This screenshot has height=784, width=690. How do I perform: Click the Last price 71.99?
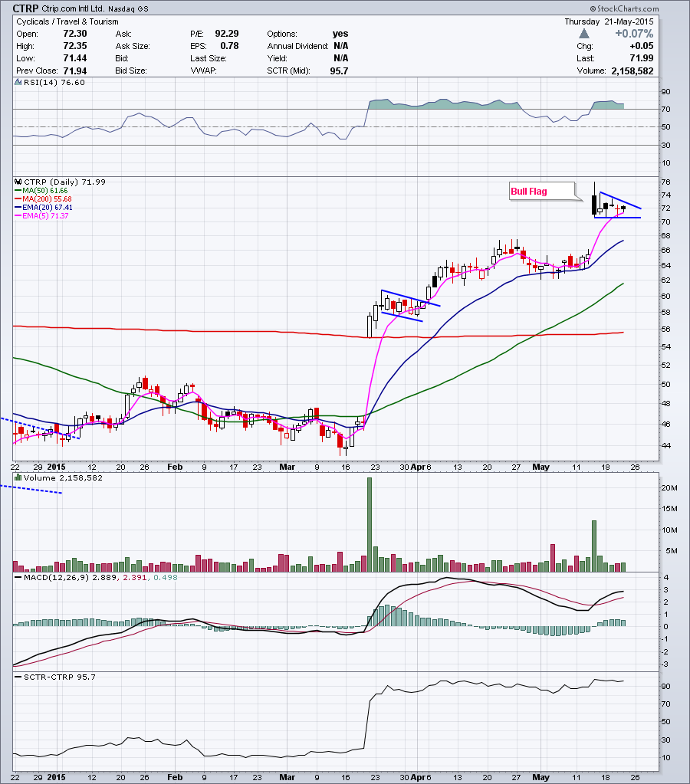click(642, 58)
